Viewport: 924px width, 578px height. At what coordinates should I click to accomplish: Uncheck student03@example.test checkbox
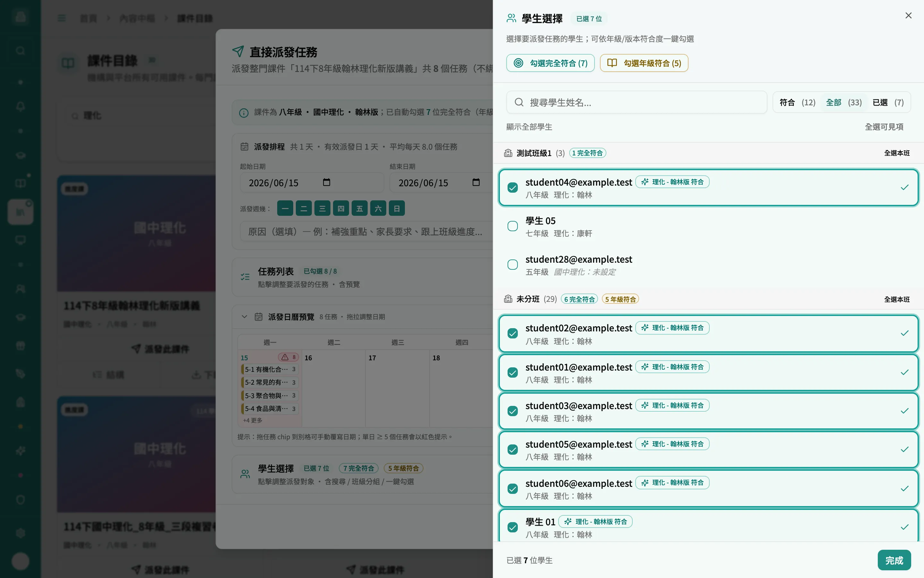(x=512, y=411)
